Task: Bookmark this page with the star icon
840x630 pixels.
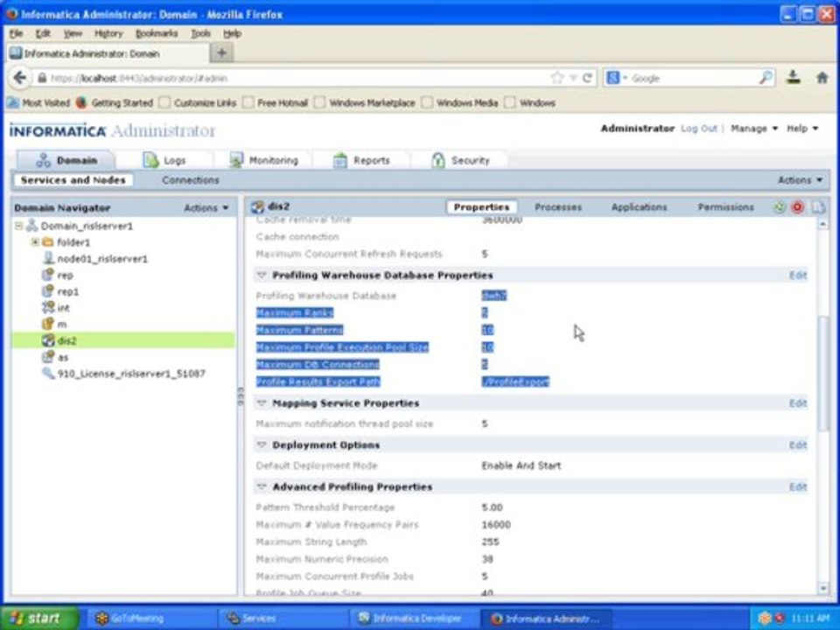Action: click(557, 78)
